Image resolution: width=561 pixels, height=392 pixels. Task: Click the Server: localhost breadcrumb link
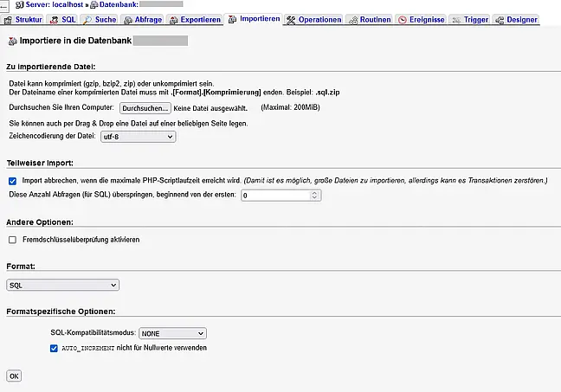coord(54,4)
